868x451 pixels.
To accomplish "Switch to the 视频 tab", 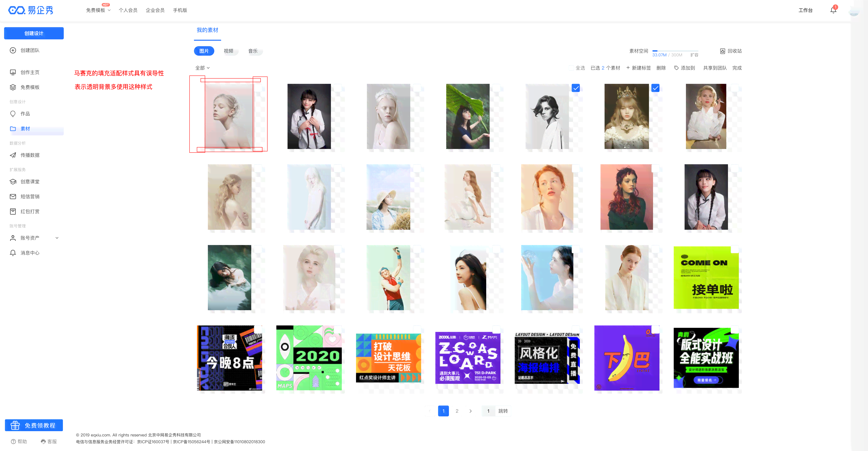I will point(229,51).
